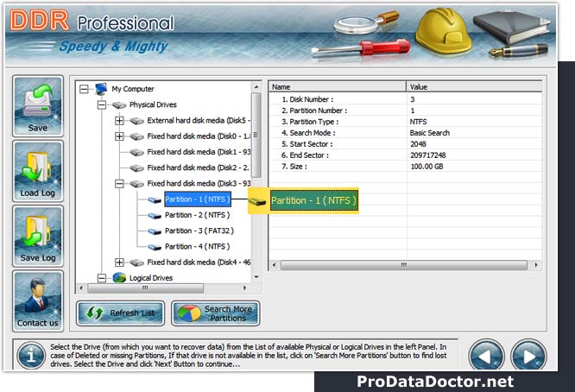Click the drive icon beside Disk3 entry
Screen dimensions: 575x392
[136, 184]
